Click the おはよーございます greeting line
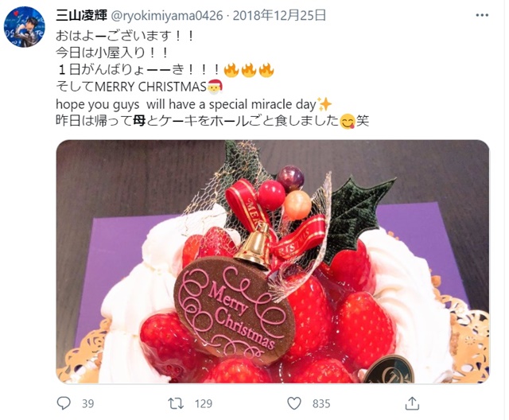The height and width of the screenshot is (420, 509). (125, 36)
